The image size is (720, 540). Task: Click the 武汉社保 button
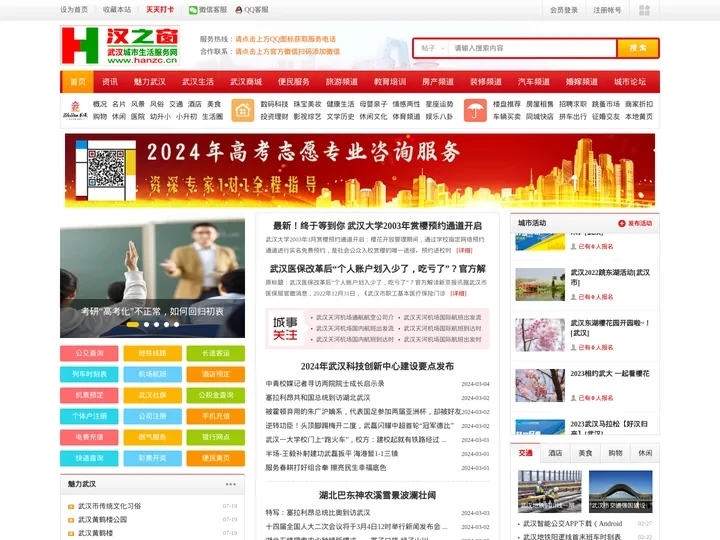152,395
